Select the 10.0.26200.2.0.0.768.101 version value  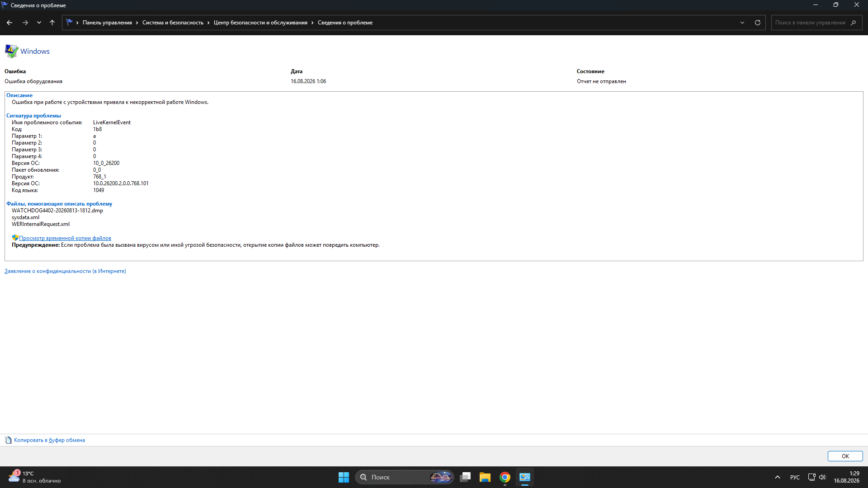pos(121,183)
